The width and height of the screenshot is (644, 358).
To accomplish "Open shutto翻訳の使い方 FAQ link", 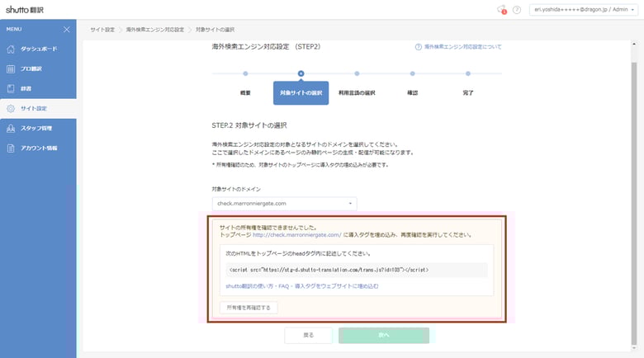I will click(302, 286).
